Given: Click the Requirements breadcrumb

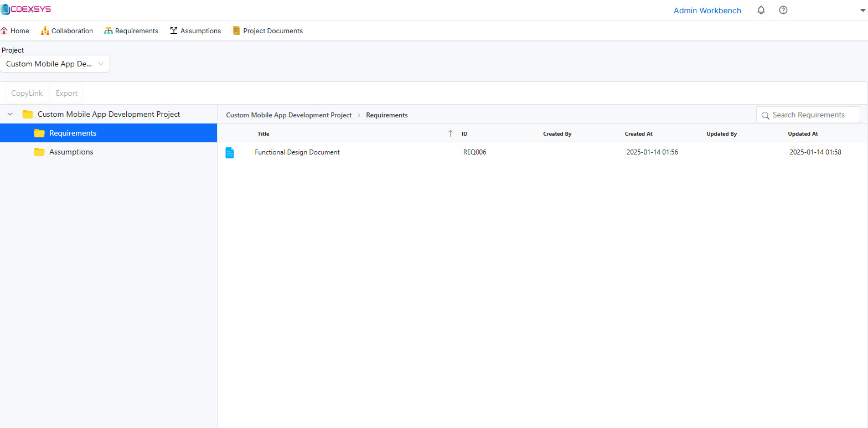Looking at the screenshot, I should pos(387,115).
